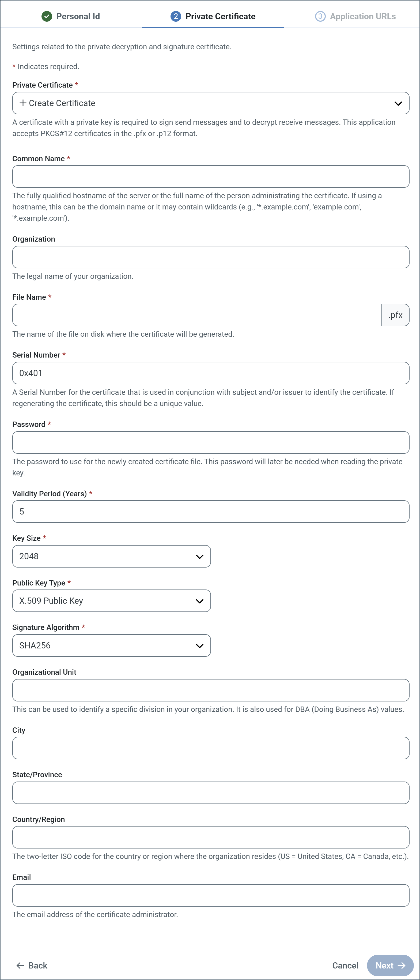This screenshot has width=420, height=980.
Task: Click the Country/Region text field
Action: click(211, 837)
